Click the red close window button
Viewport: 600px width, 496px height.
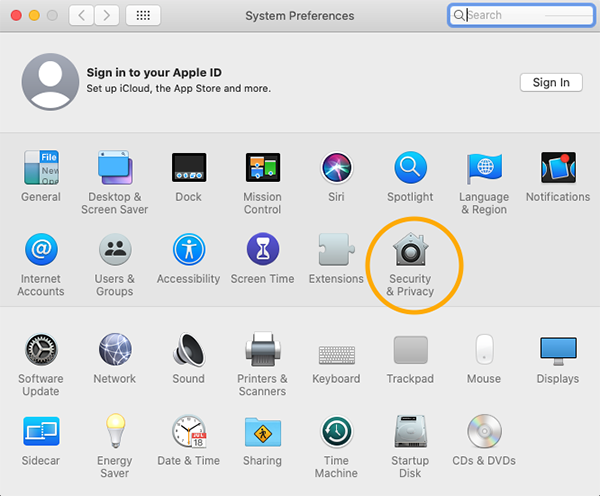tap(16, 15)
